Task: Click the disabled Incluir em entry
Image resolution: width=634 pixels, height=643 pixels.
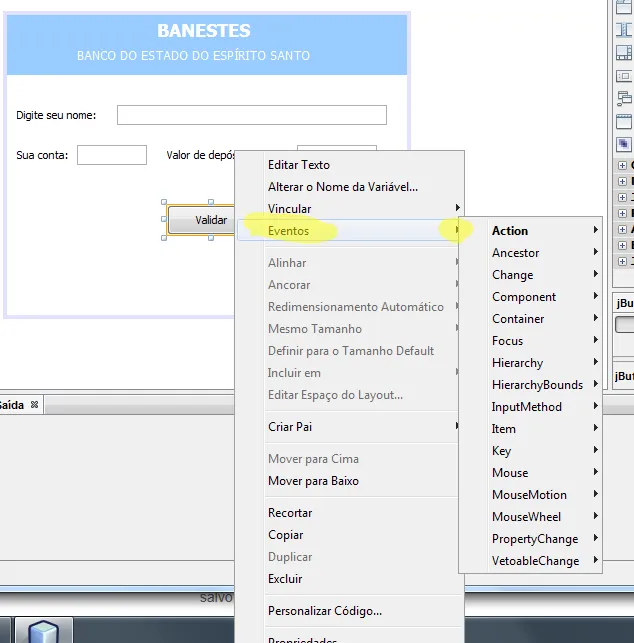Action: pyautogui.click(x=350, y=373)
